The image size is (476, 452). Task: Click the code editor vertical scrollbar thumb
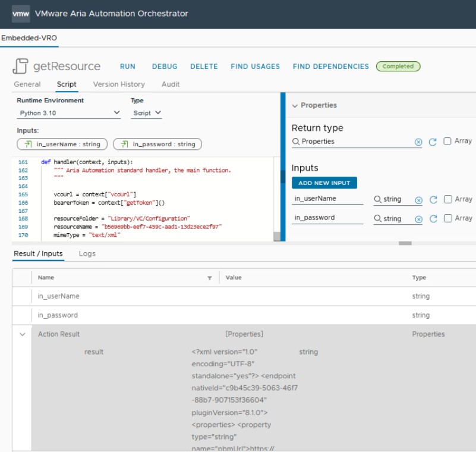[x=277, y=236]
